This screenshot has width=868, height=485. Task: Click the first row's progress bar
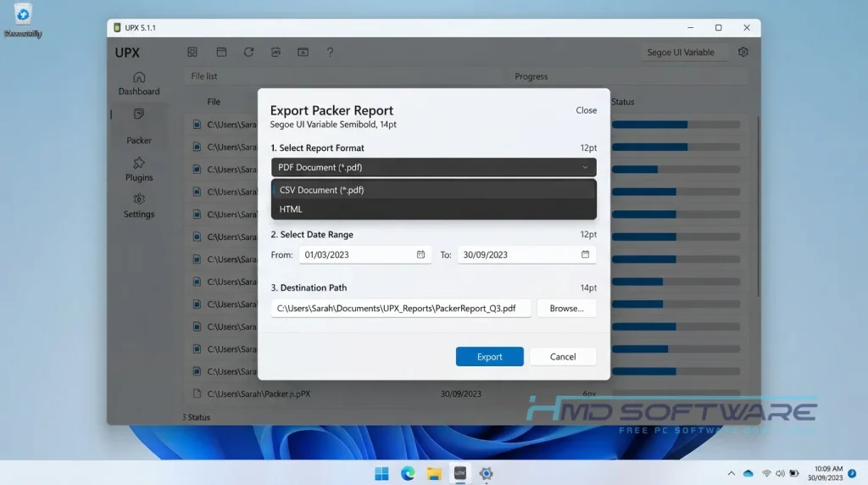[676, 125]
